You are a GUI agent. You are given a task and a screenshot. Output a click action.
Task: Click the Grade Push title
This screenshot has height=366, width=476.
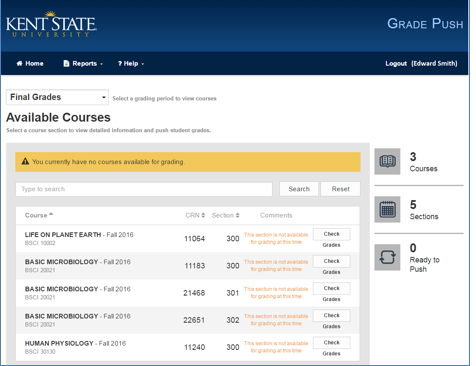click(x=425, y=24)
